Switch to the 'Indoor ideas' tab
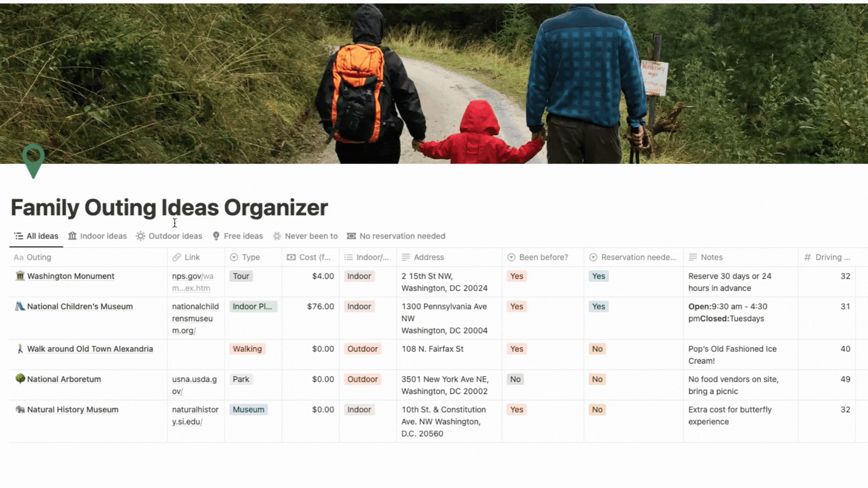 tap(98, 235)
